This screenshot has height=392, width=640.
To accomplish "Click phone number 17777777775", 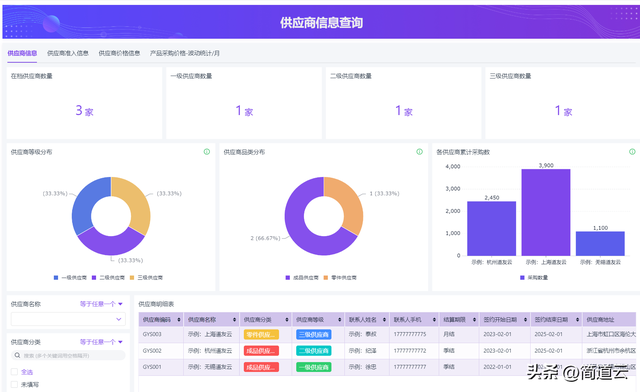I will click(410, 334).
